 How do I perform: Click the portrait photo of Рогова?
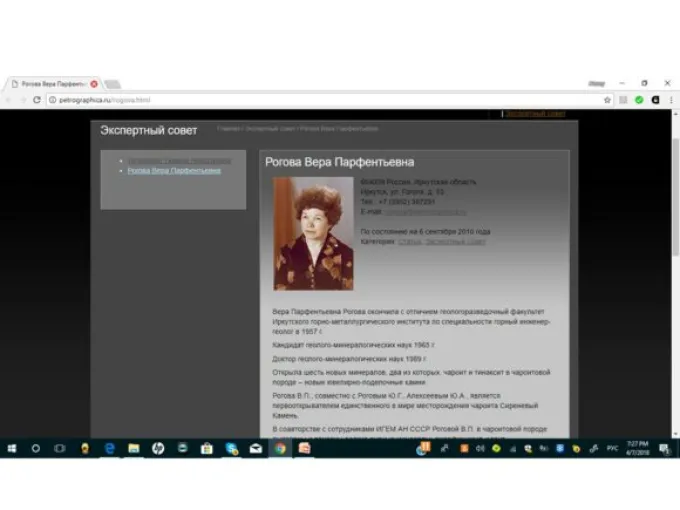(x=313, y=233)
